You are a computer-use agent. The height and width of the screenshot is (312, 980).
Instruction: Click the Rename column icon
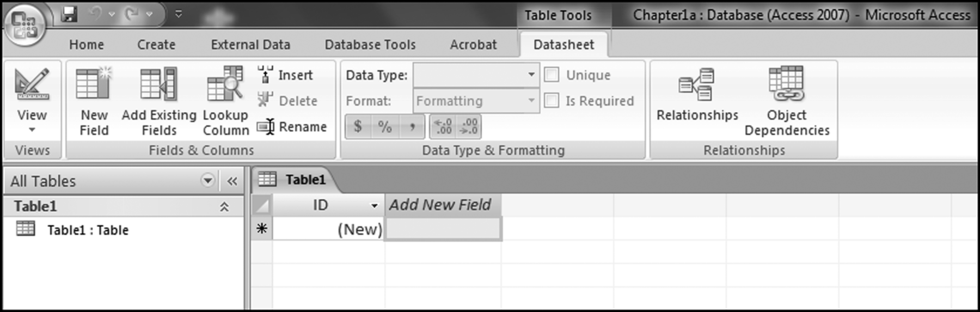(x=266, y=127)
